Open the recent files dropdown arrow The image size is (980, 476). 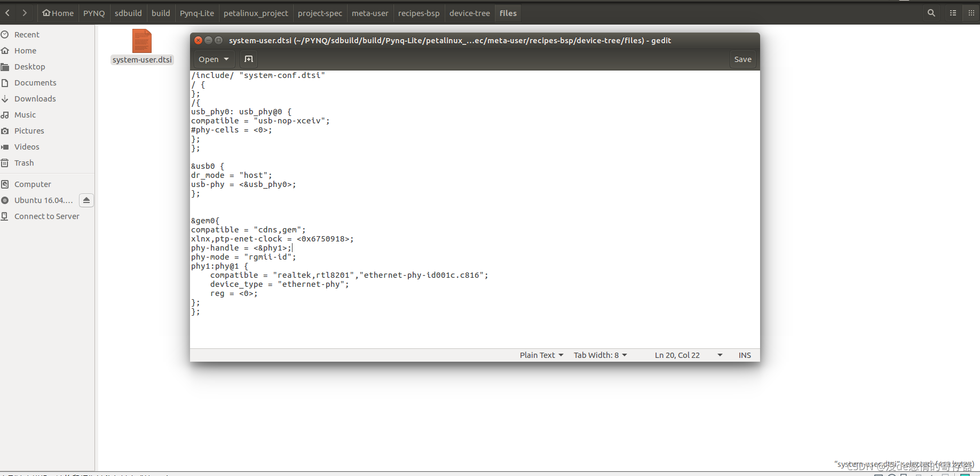pos(227,59)
